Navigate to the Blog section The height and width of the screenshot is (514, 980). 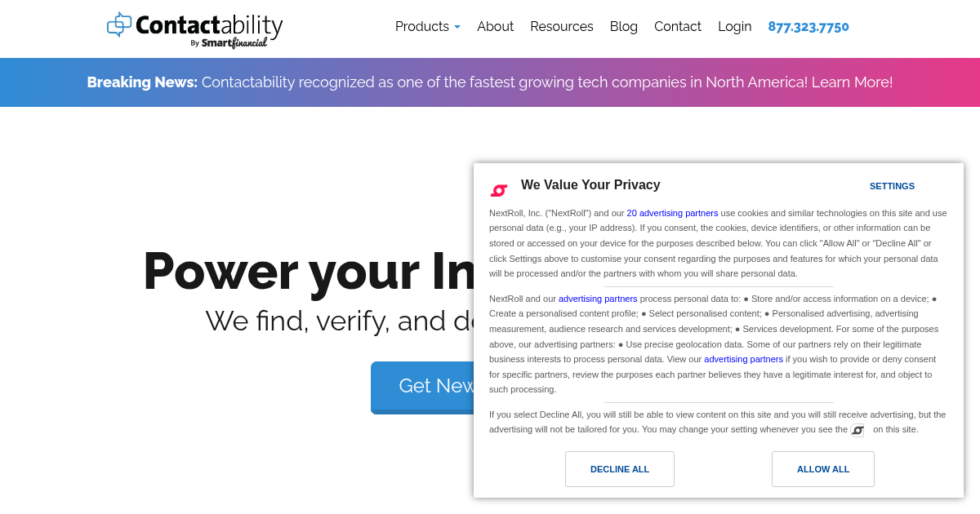(x=624, y=27)
